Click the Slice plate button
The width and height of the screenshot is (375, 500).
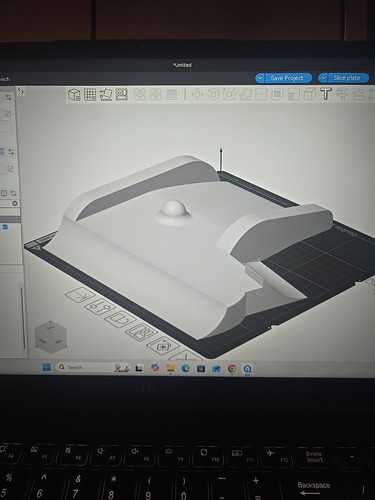[348, 78]
